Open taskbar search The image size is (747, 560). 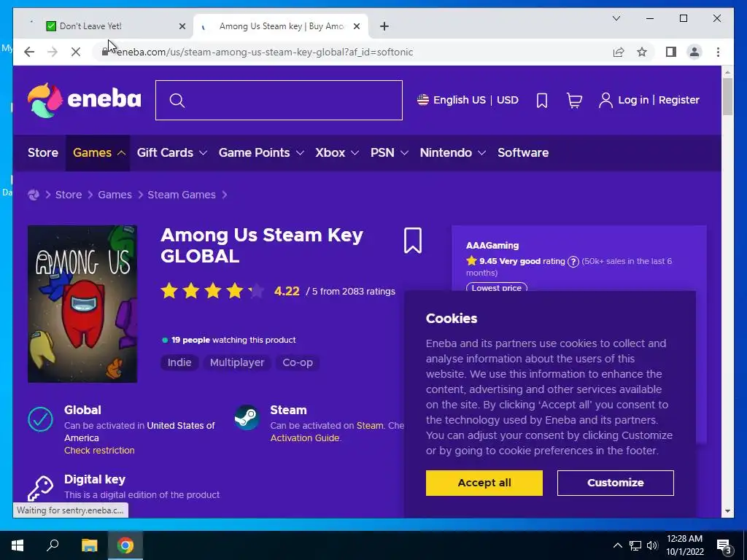(x=53, y=545)
